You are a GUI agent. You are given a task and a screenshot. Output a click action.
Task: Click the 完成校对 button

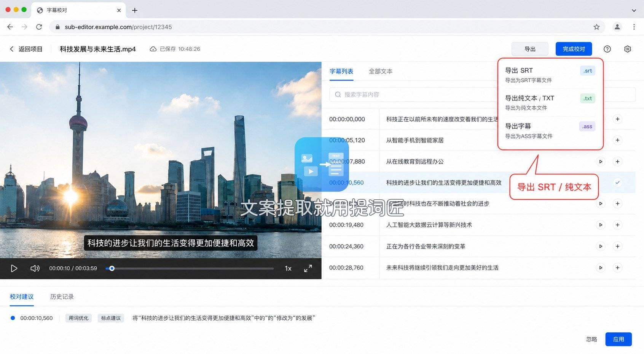[574, 49]
